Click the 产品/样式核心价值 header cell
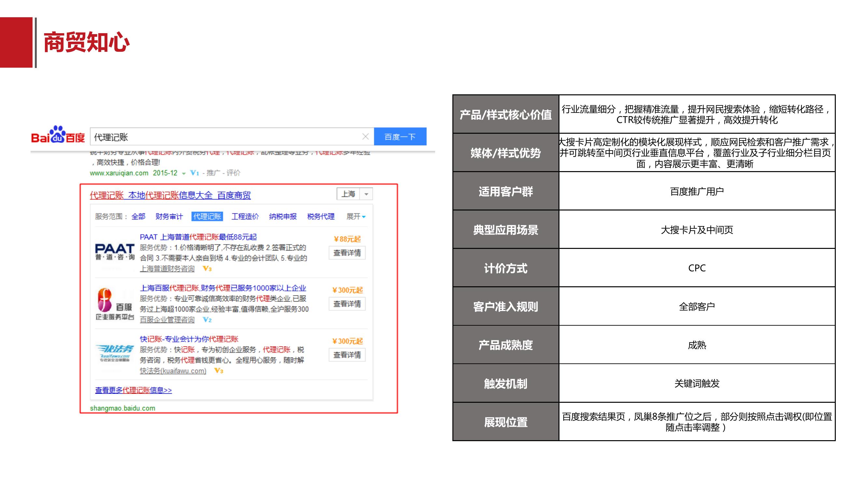Viewport: 868px width, 488px height. [x=506, y=114]
